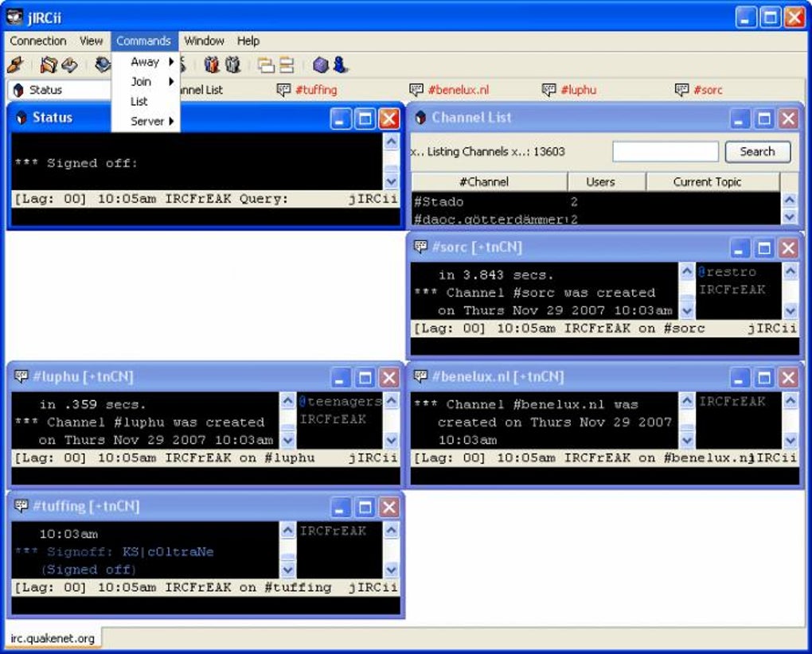Click the Channel List window title icon
This screenshot has width=812, height=654.
pyautogui.click(x=420, y=118)
